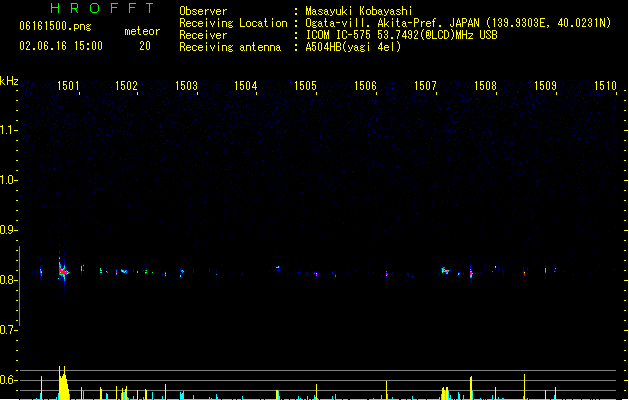Click the kHz axis unit label
629x400 pixels.
tap(9, 81)
